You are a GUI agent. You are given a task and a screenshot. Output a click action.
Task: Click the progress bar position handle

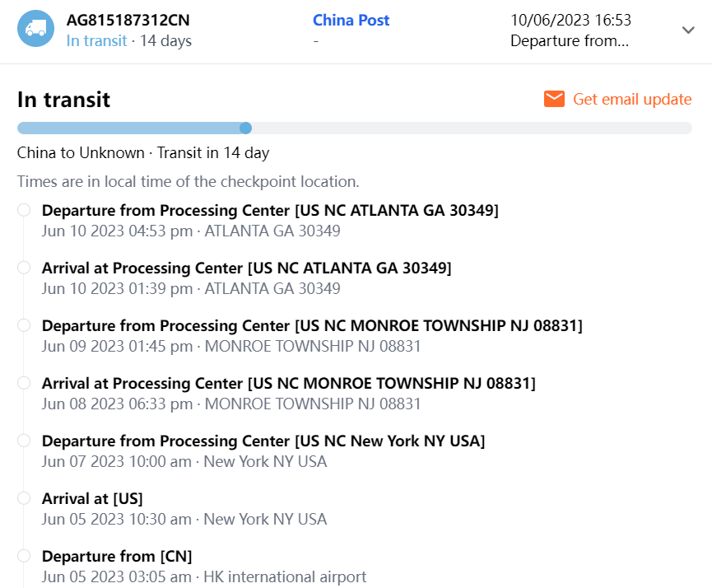tap(245, 128)
